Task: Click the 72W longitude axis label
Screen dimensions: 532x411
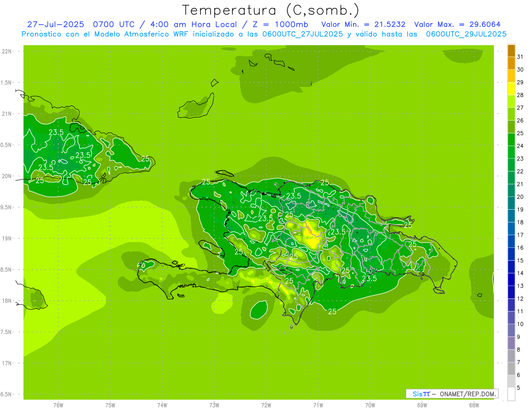Action: pyautogui.click(x=266, y=405)
